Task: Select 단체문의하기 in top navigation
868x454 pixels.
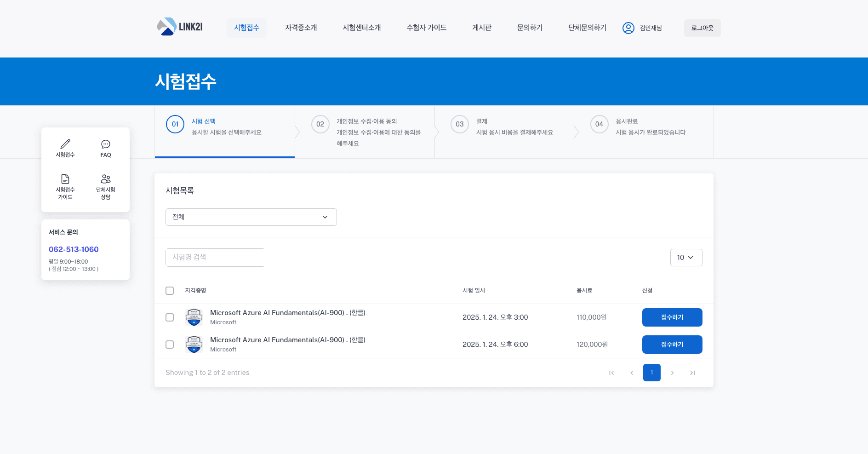Action: click(587, 28)
